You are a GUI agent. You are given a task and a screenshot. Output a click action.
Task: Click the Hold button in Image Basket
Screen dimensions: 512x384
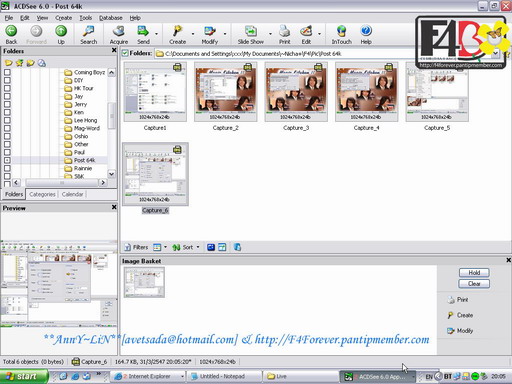coord(474,273)
